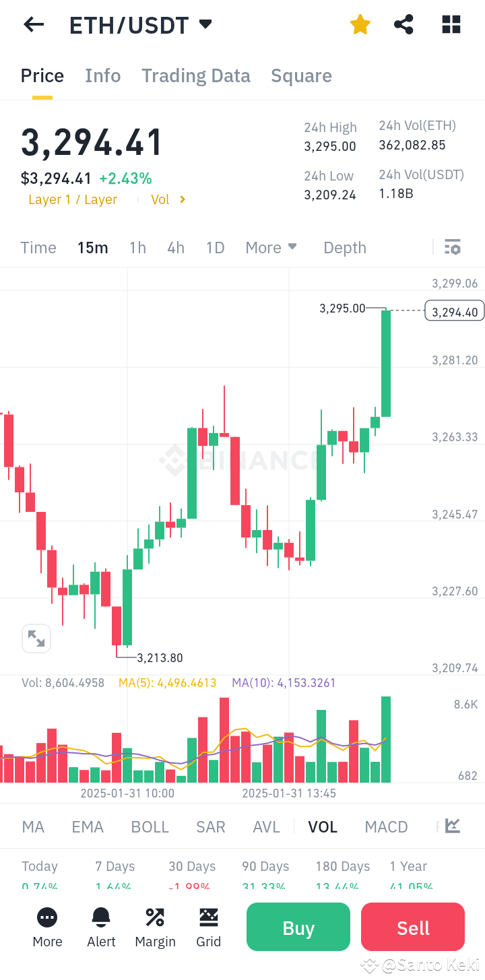Click the back arrow to exit chart
Image resolution: width=485 pixels, height=980 pixels.
pos(33,24)
